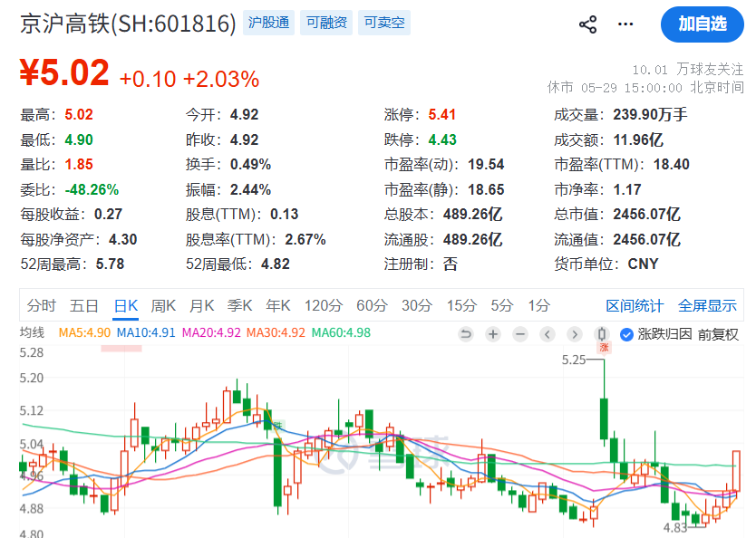Click the MA20:4.92 indicator label

click(x=210, y=332)
